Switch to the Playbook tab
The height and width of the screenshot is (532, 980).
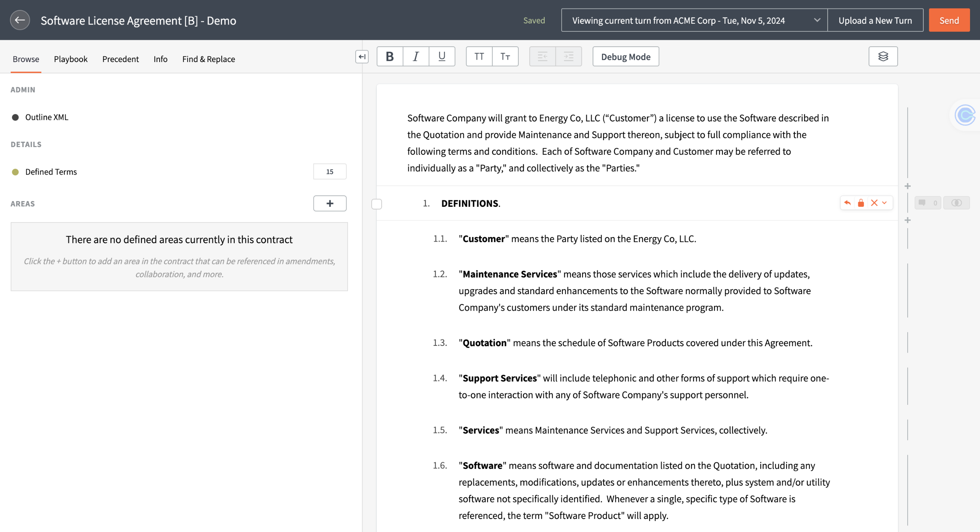click(x=70, y=59)
